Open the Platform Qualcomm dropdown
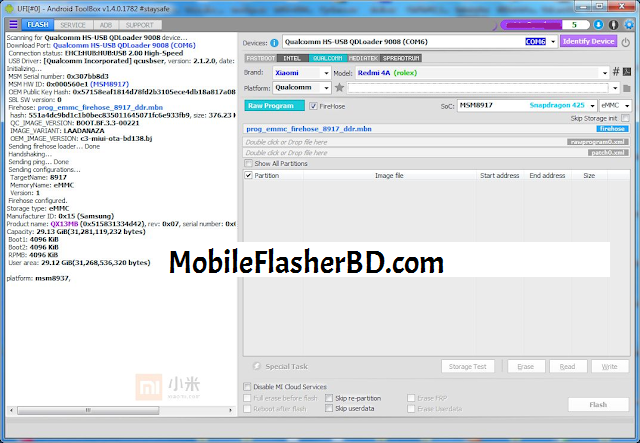The height and width of the screenshot is (443, 640). (326, 88)
